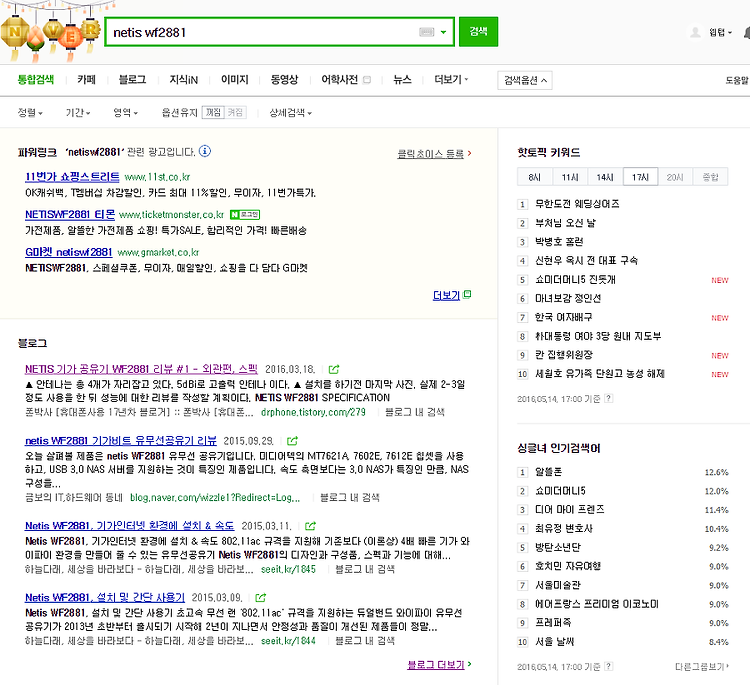Open the 영역 area dropdown
The image size is (750, 685).
[x=126, y=113]
